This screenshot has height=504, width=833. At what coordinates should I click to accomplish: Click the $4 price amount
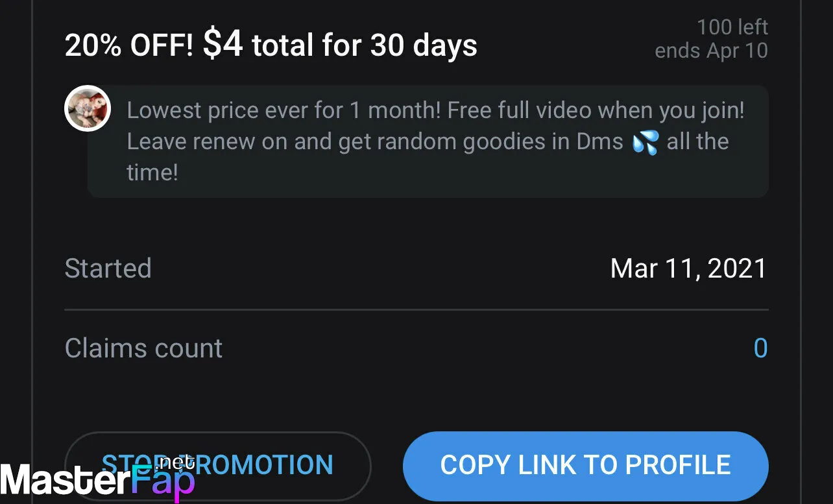click(223, 44)
